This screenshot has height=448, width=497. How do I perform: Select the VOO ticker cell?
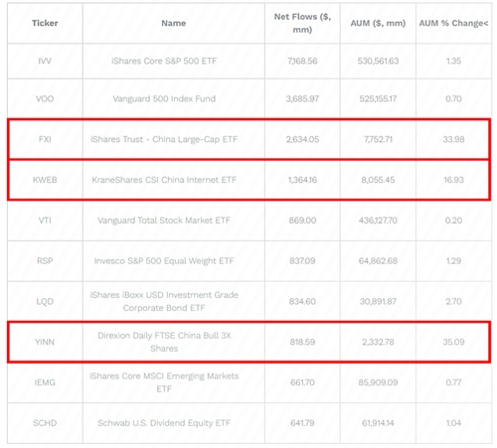tap(45, 98)
